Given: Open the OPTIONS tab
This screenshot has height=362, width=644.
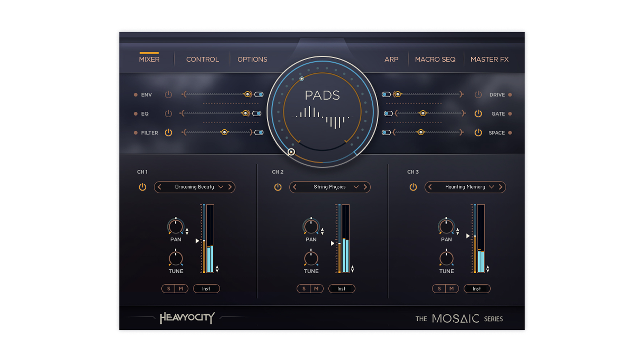Looking at the screenshot, I should (252, 59).
